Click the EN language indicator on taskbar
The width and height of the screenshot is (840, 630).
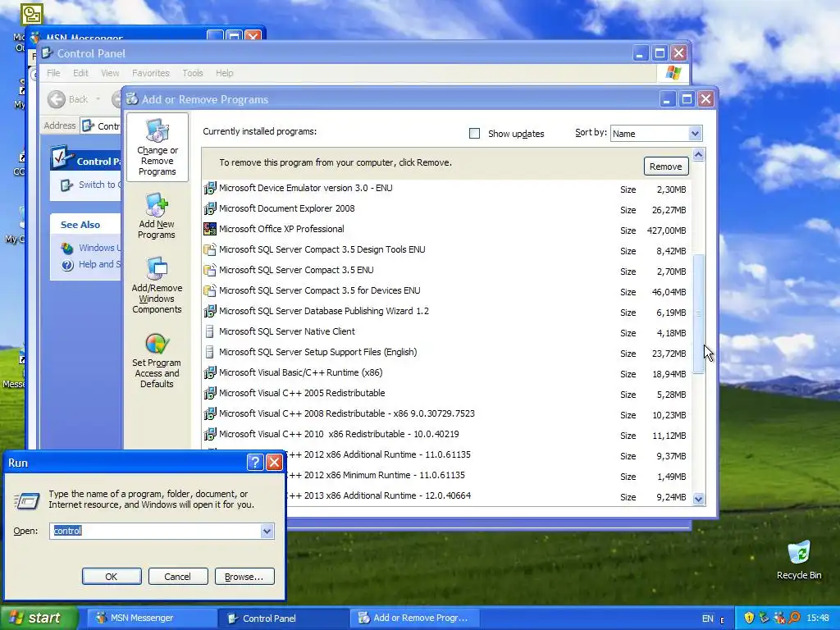707,619
